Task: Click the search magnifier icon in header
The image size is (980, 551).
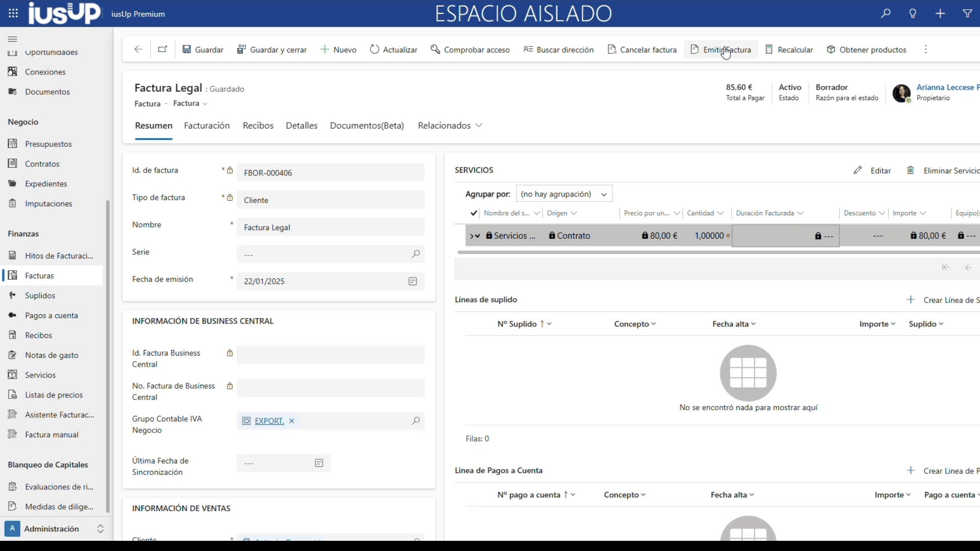Action: tap(886, 14)
